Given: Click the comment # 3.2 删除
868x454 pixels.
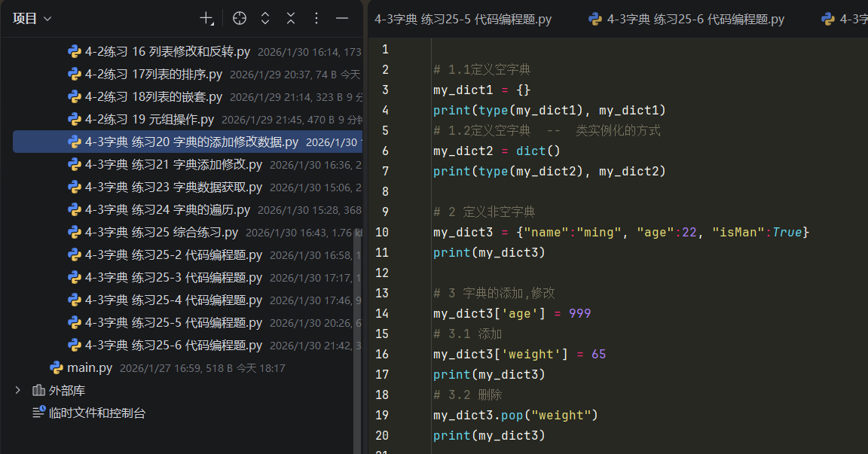Looking at the screenshot, I should coord(467,395).
